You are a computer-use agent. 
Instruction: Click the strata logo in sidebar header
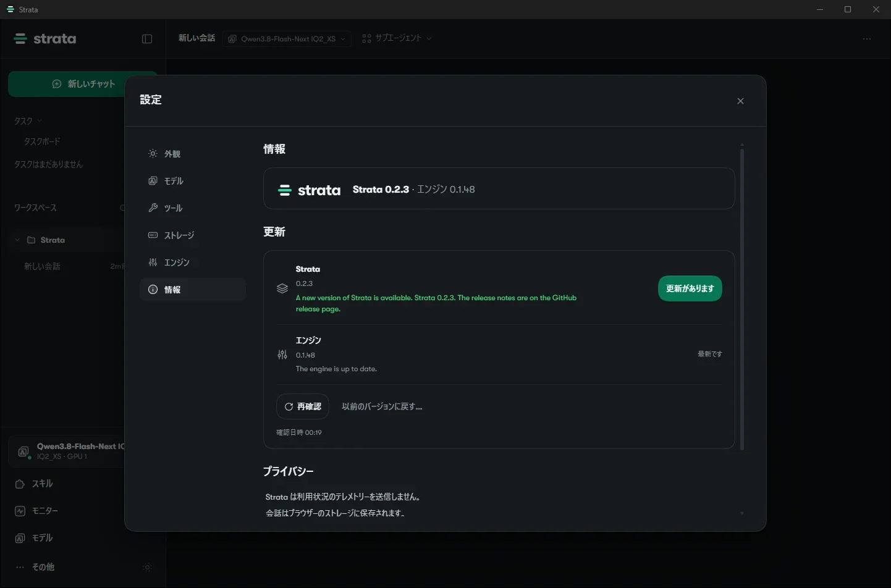(x=45, y=39)
